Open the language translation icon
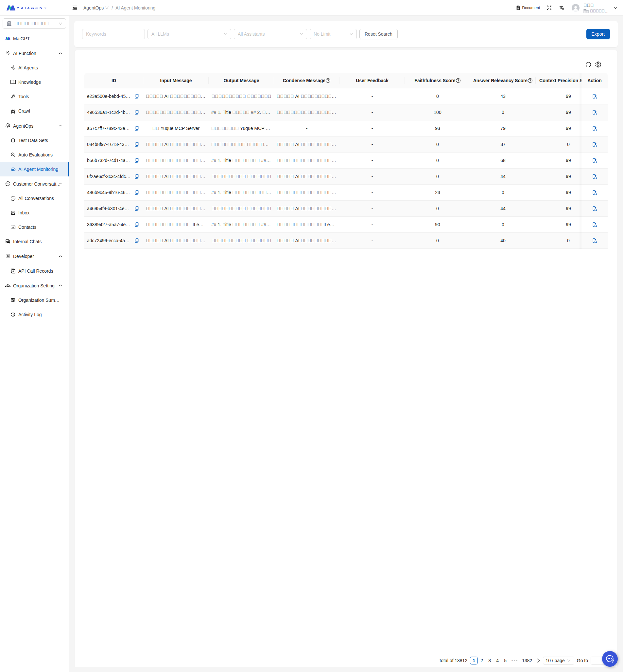 (562, 8)
